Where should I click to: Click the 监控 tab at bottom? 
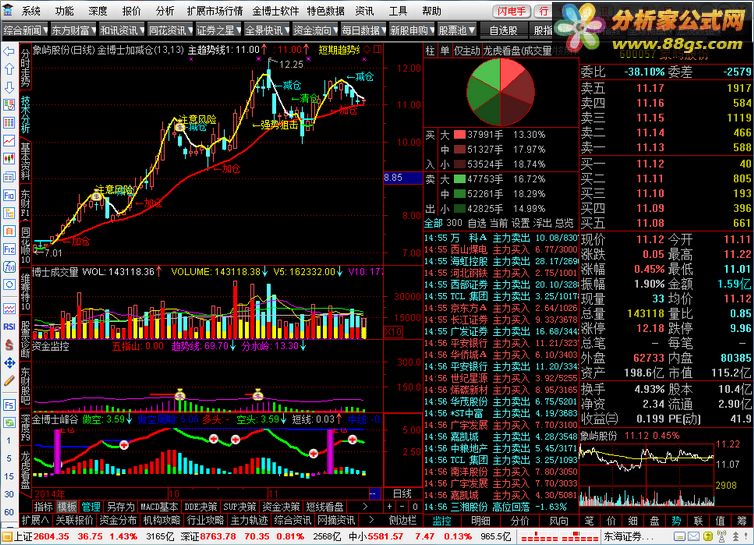[x=441, y=520]
